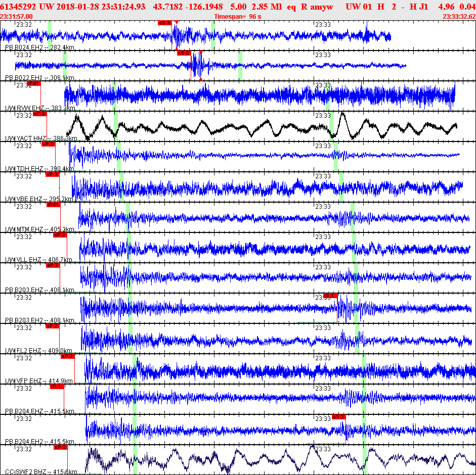
Task: Select the eP 2 pick flag on VFP trace
Action: [68, 356]
